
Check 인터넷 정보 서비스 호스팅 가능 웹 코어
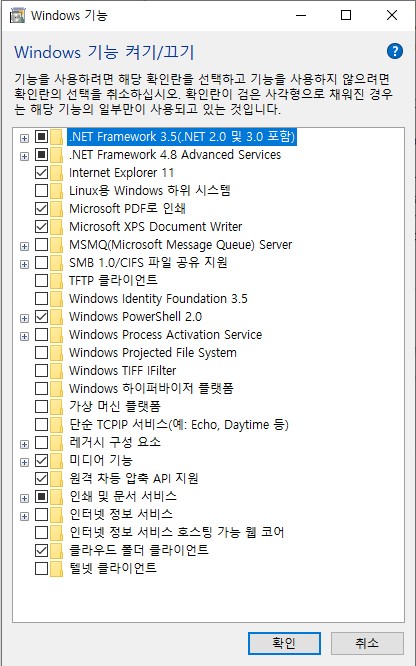(41, 532)
